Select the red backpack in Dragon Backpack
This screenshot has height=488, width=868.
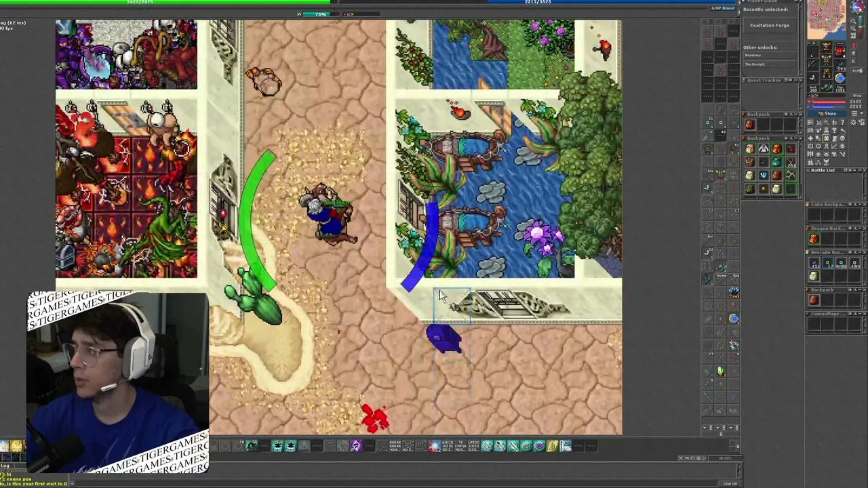(x=814, y=239)
